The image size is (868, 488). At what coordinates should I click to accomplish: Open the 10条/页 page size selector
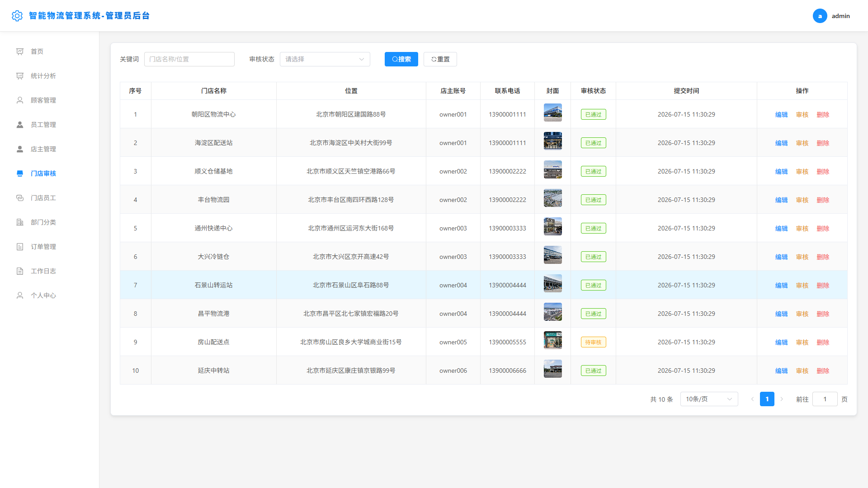point(709,399)
